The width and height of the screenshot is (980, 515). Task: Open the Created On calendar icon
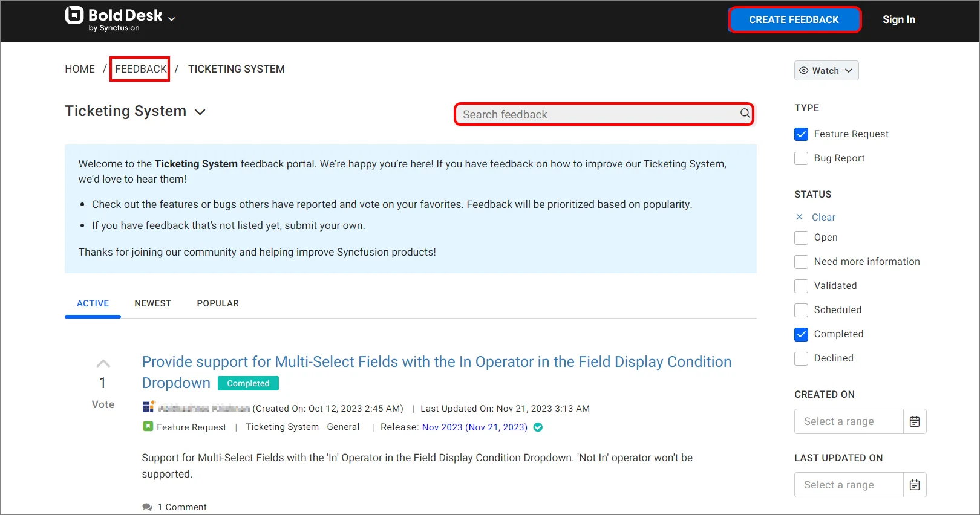914,421
